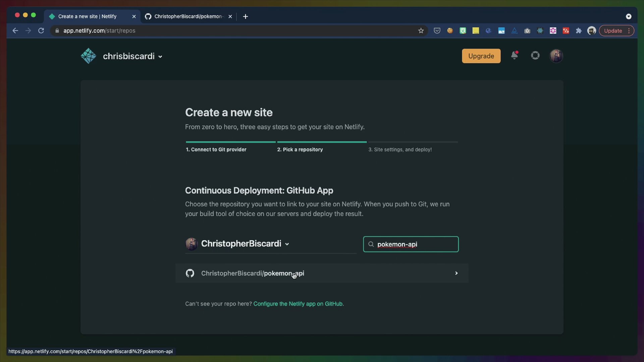644x362 pixels.
Task: Bookmark this page with the star icon
Action: (x=421, y=31)
